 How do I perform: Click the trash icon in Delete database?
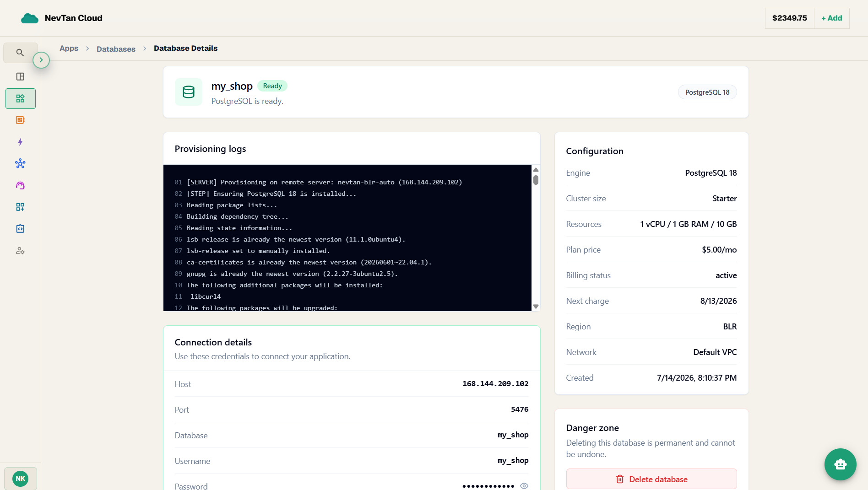click(x=619, y=479)
